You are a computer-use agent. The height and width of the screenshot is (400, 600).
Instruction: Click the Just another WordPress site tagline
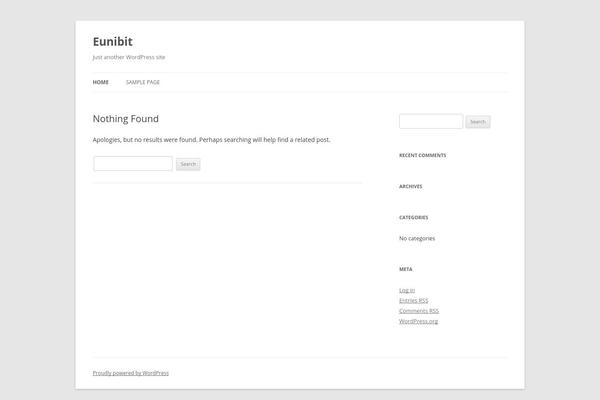pos(129,57)
